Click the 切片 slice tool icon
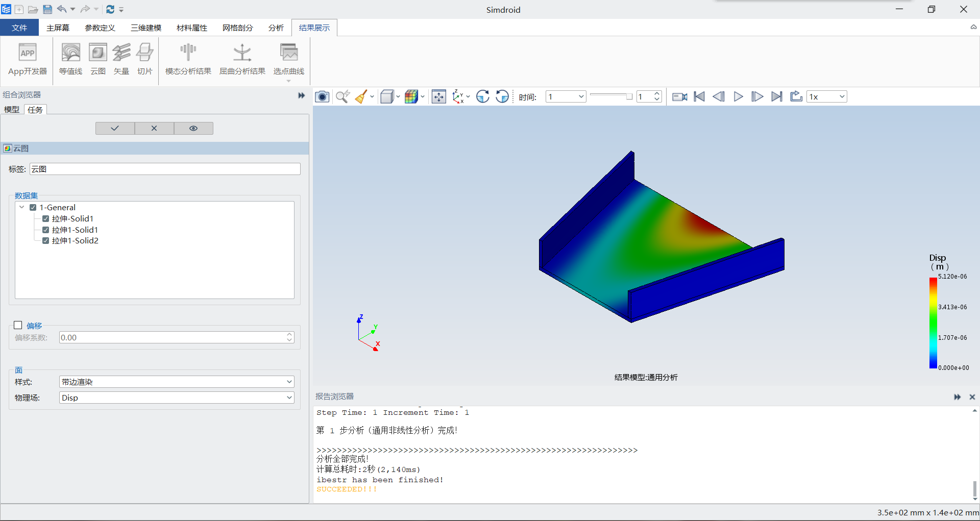Viewport: 980px width, 521px height. coord(144,53)
